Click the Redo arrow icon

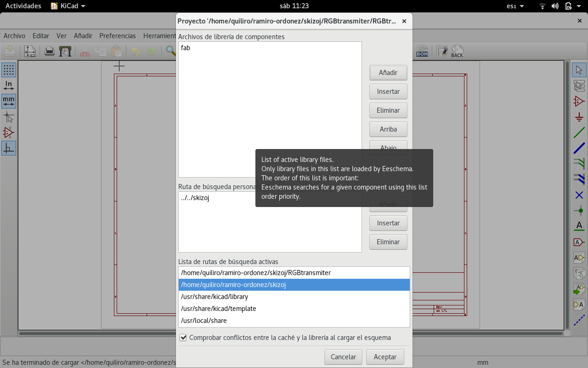click(152, 51)
